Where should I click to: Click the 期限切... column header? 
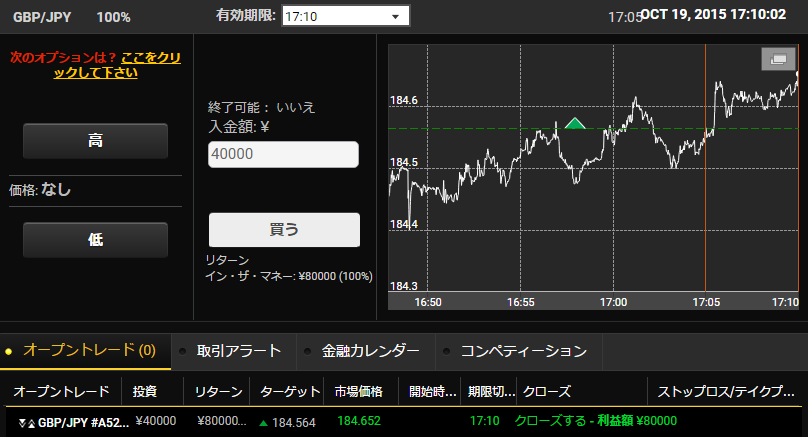tap(492, 392)
